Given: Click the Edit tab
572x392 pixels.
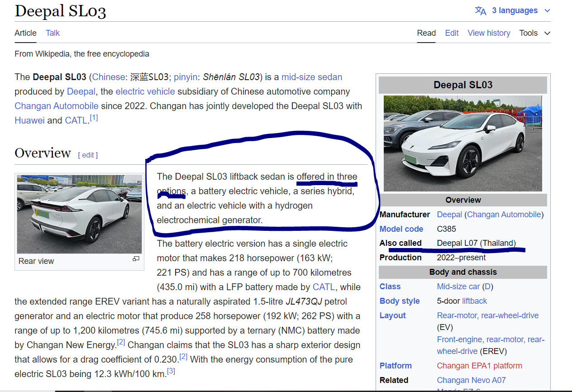Looking at the screenshot, I should click(452, 33).
